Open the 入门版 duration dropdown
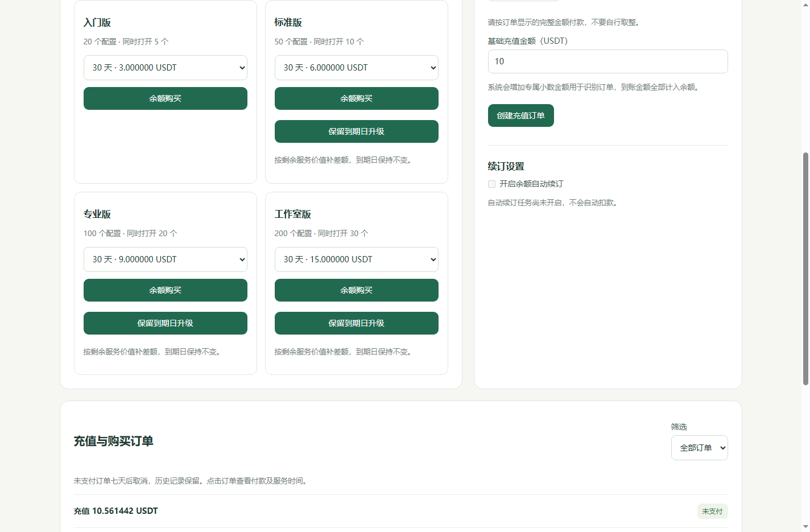 click(x=166, y=68)
